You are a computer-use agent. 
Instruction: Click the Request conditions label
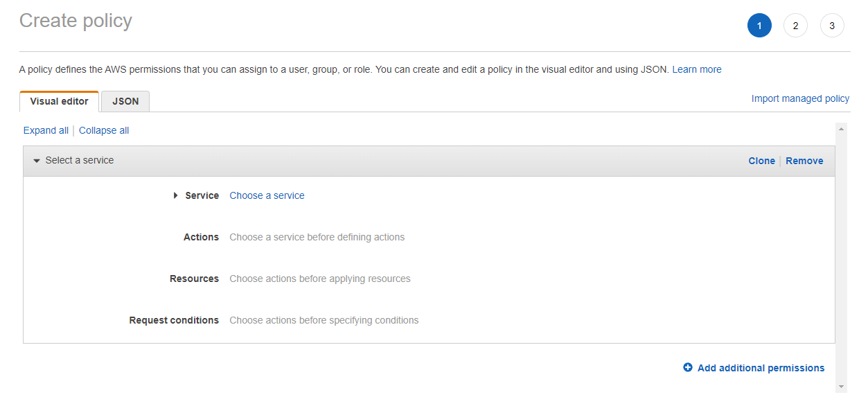(174, 320)
